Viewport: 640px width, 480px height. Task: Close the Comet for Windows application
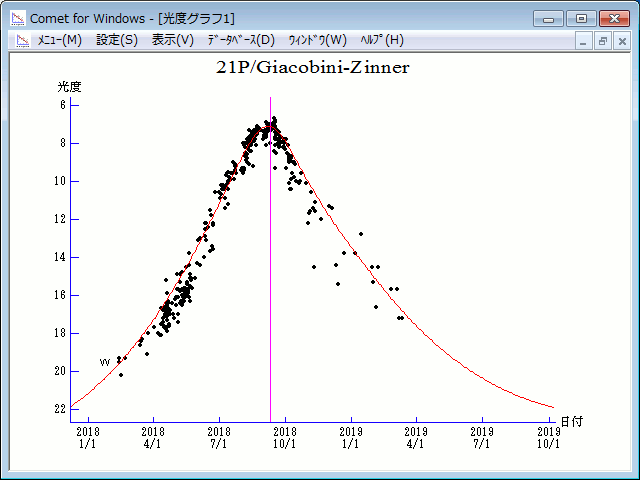pos(611,18)
